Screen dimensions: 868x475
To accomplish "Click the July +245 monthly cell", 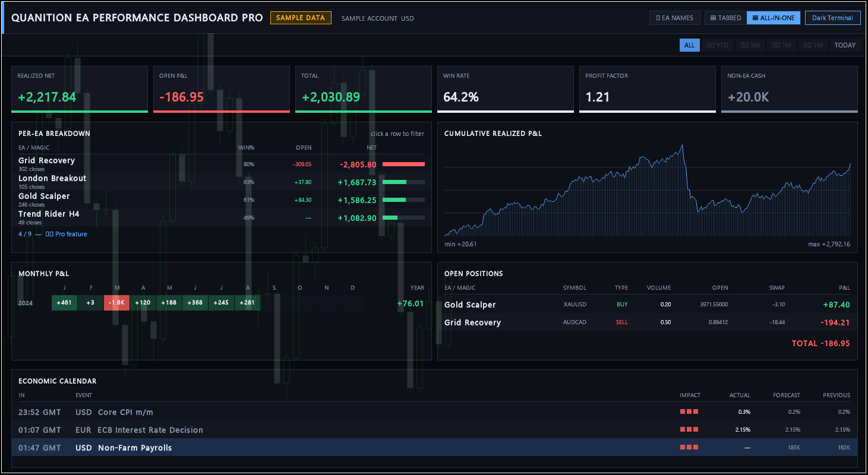I will coord(221,303).
